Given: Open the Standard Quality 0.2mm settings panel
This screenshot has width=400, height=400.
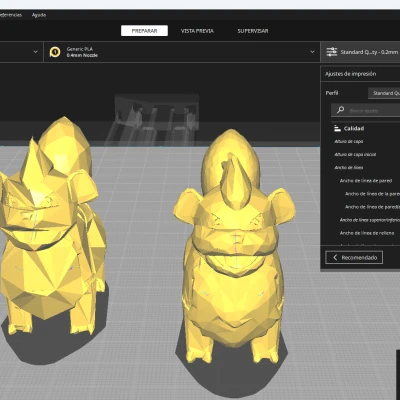Looking at the screenshot, I should (360, 52).
